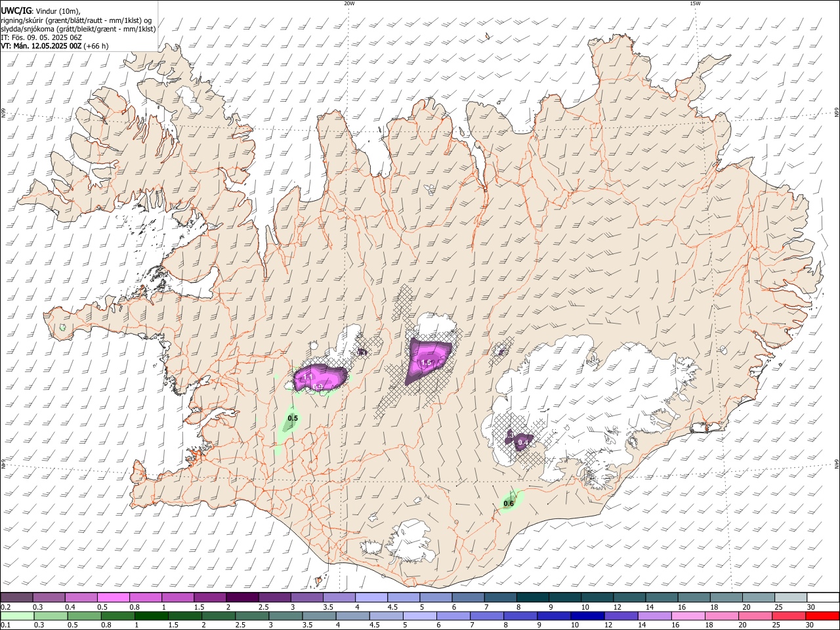Click the green 0.6 rain value label
840x630 pixels.
509,504
